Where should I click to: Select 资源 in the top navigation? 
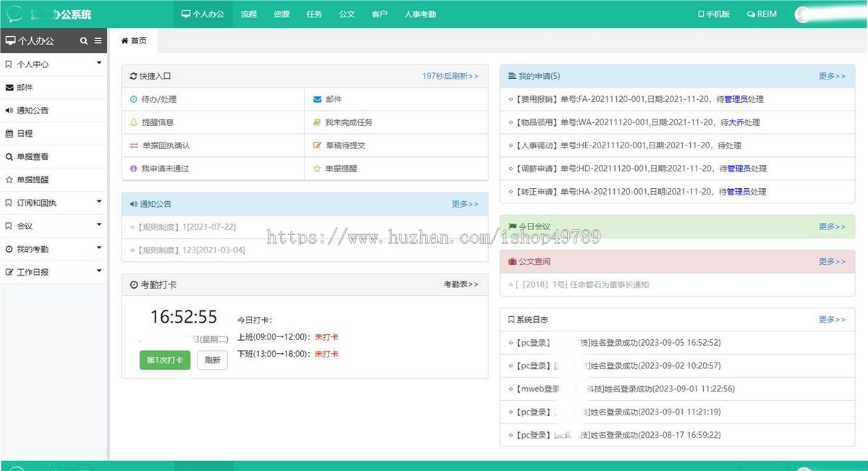tap(281, 14)
